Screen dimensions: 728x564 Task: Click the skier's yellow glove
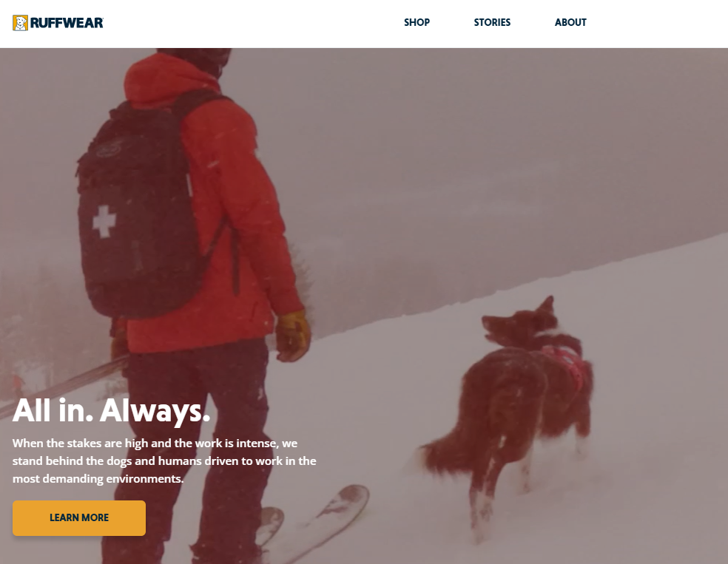tap(292, 336)
